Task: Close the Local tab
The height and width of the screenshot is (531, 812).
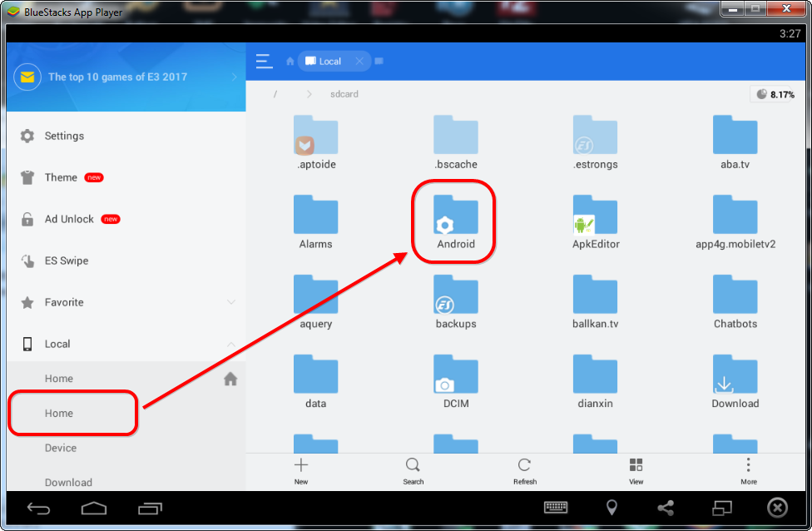Action: coord(359,61)
